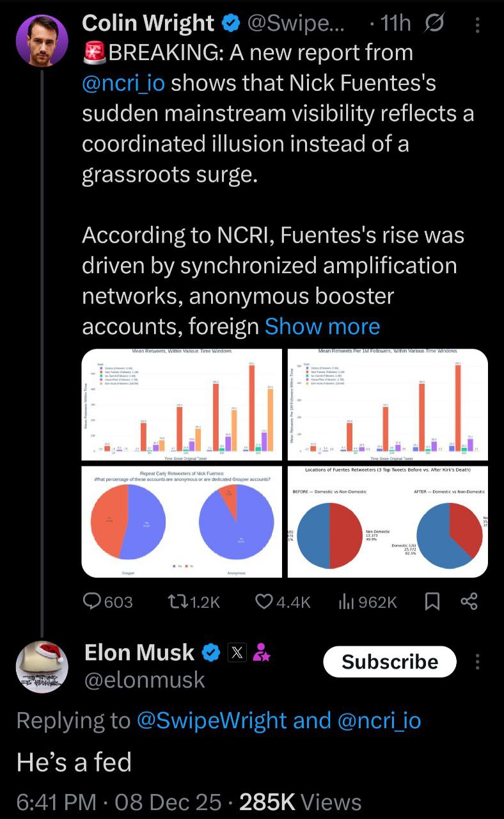Click Elon Musk's blue verified badge
This screenshot has width=504, height=819.
[x=210, y=653]
